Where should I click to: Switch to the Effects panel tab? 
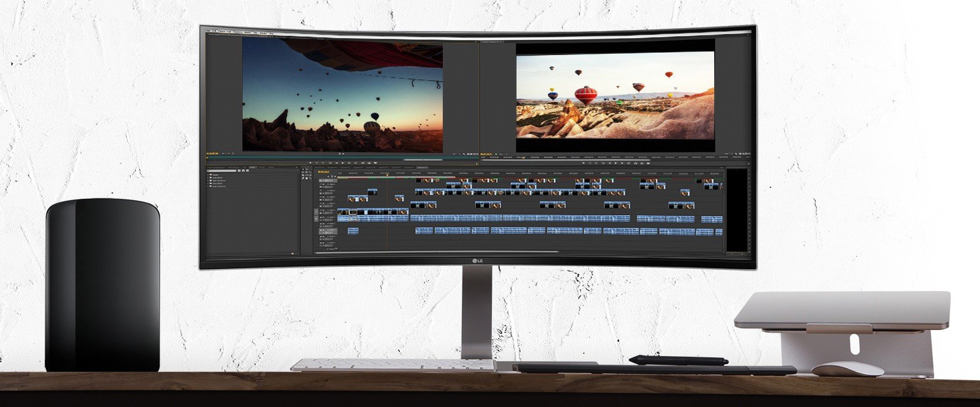pos(252,167)
